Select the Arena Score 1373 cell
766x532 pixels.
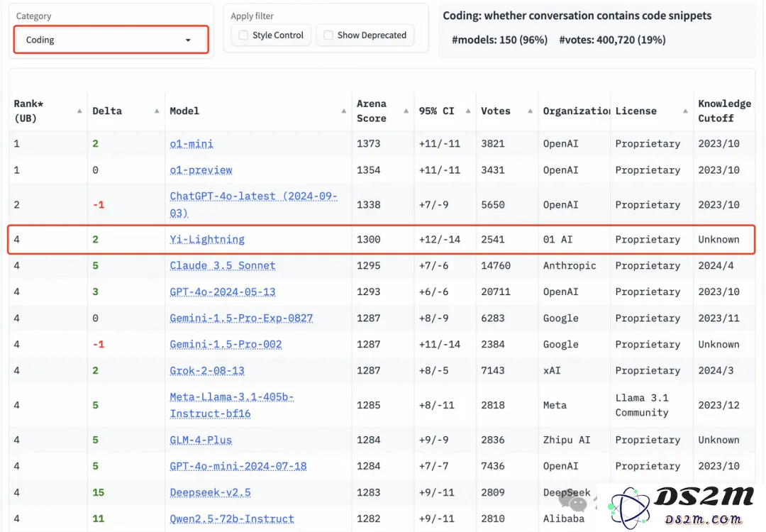[368, 143]
